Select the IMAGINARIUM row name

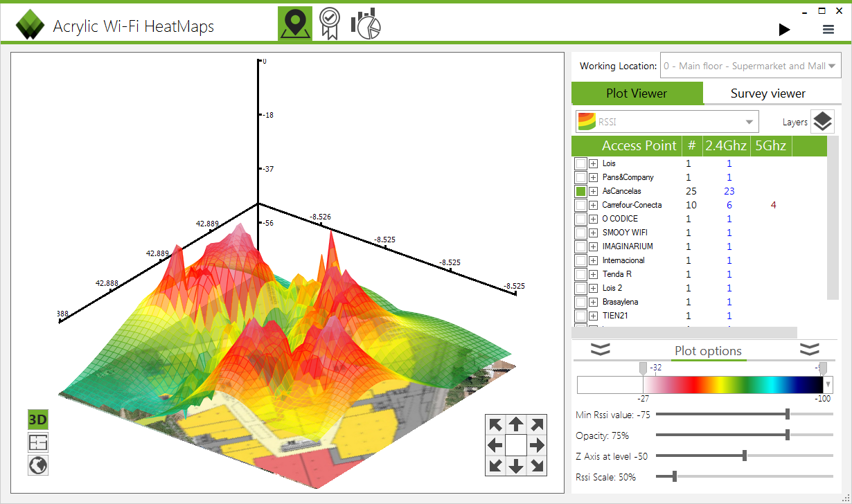click(628, 246)
